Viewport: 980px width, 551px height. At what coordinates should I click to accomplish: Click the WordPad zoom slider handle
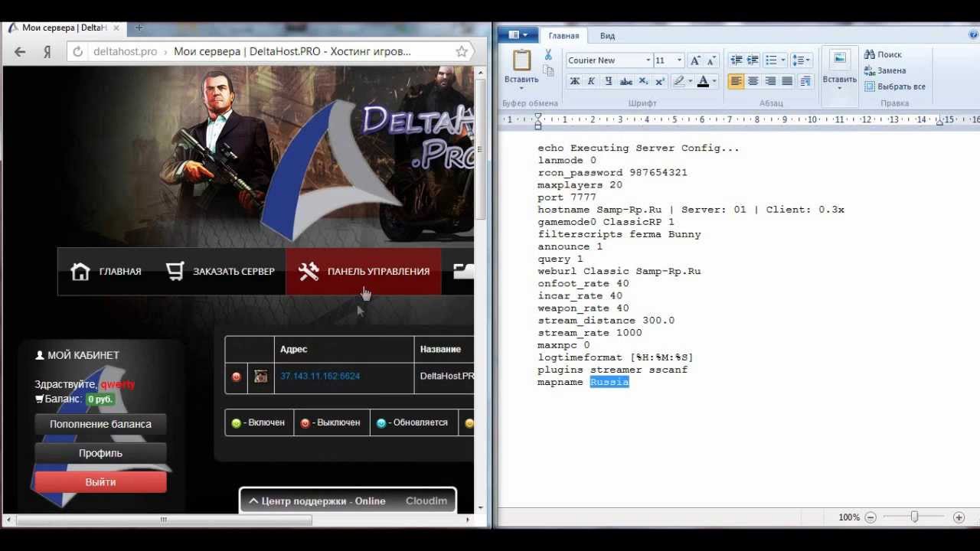coord(914,517)
